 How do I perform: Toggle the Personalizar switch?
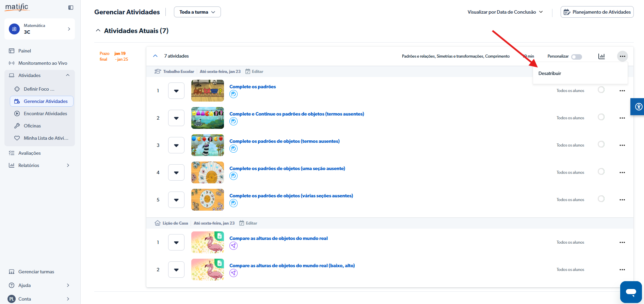coord(576,57)
